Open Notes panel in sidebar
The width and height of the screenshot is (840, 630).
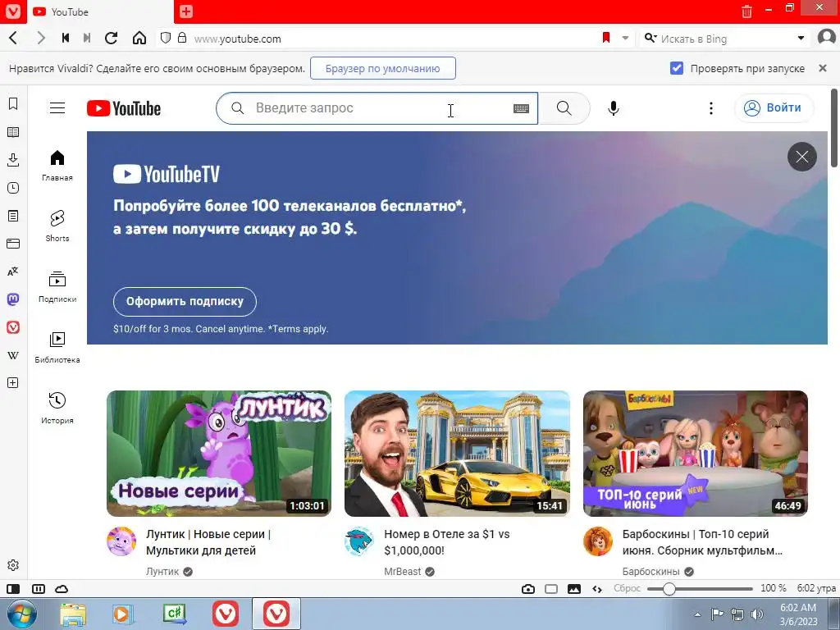click(13, 216)
